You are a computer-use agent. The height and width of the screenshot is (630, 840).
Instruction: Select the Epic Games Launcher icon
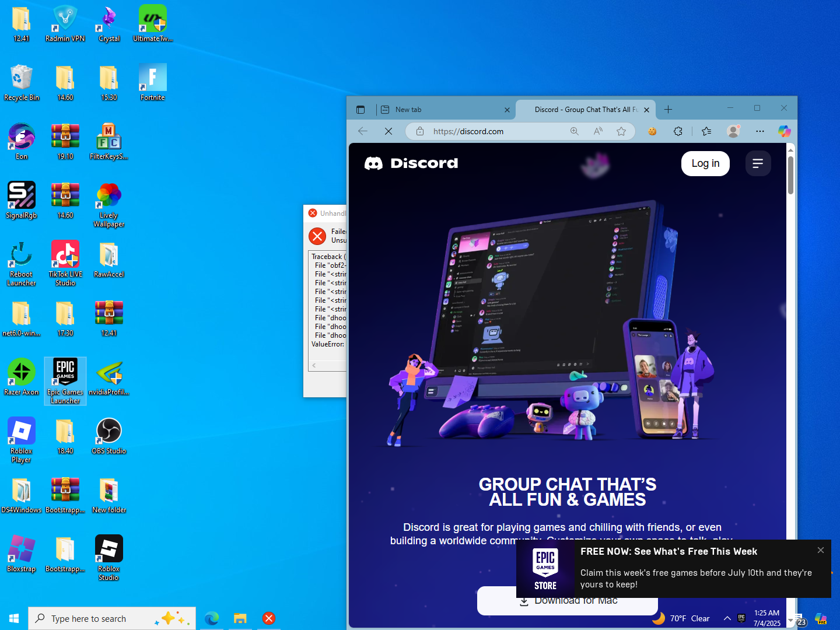pos(65,381)
